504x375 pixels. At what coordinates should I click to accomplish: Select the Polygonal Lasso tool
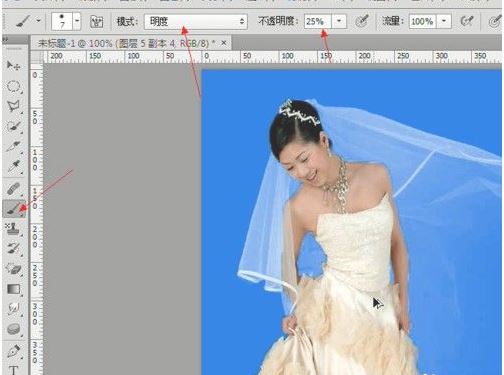tap(13, 106)
